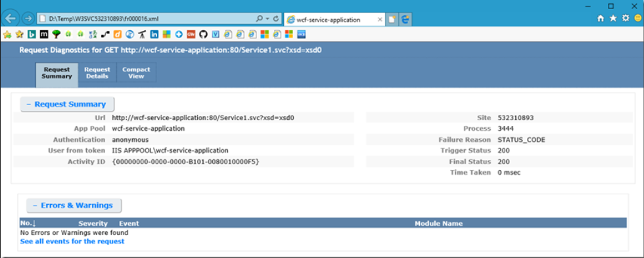This screenshot has height=258, width=644.
Task: Open the black squiggle line favorite icon
Action: tap(105, 34)
